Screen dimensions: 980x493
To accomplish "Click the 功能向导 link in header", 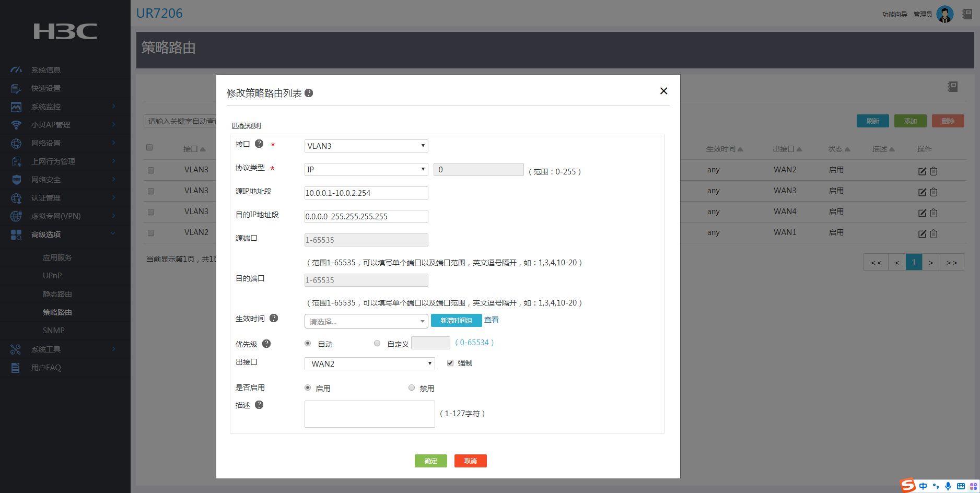I will click(895, 15).
